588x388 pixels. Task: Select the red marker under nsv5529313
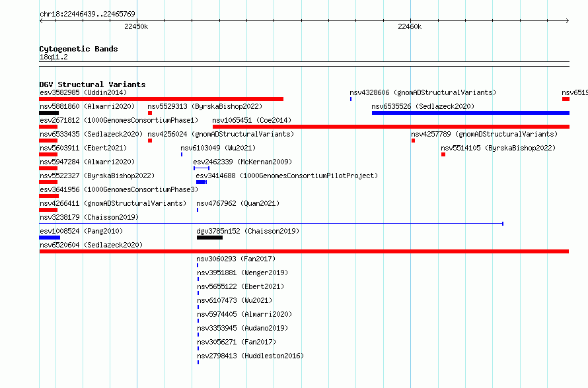[x=150, y=113]
